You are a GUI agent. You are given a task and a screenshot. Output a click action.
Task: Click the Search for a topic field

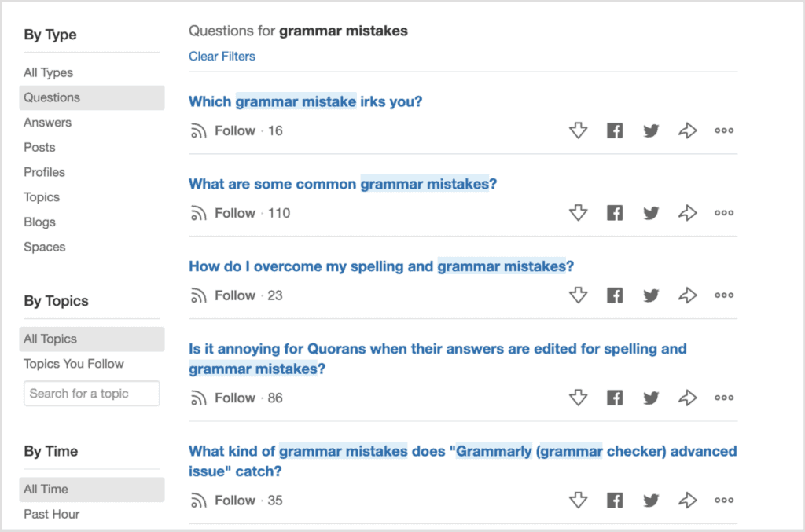coord(91,393)
